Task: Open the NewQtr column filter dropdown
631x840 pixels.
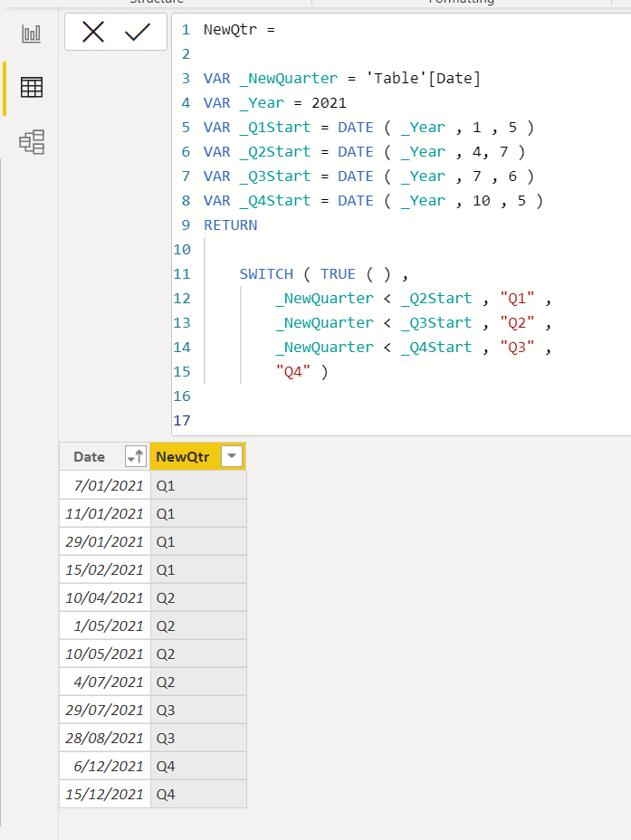Action: coord(232,456)
